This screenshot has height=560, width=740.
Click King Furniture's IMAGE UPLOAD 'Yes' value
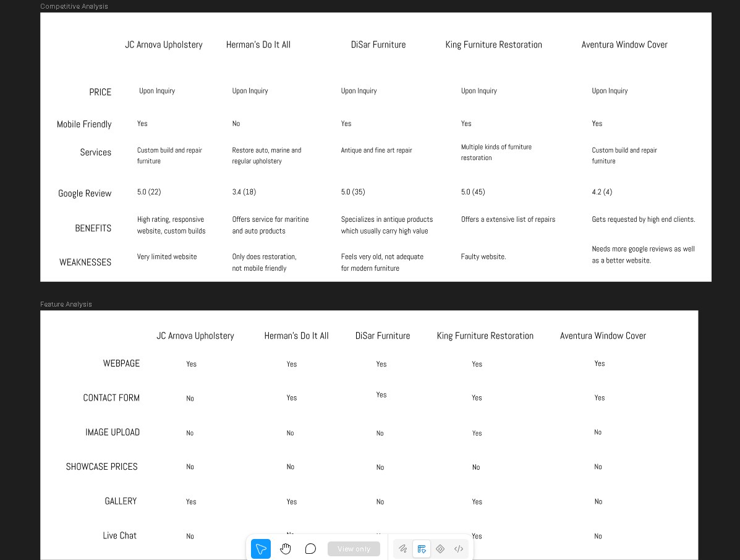pos(477,433)
